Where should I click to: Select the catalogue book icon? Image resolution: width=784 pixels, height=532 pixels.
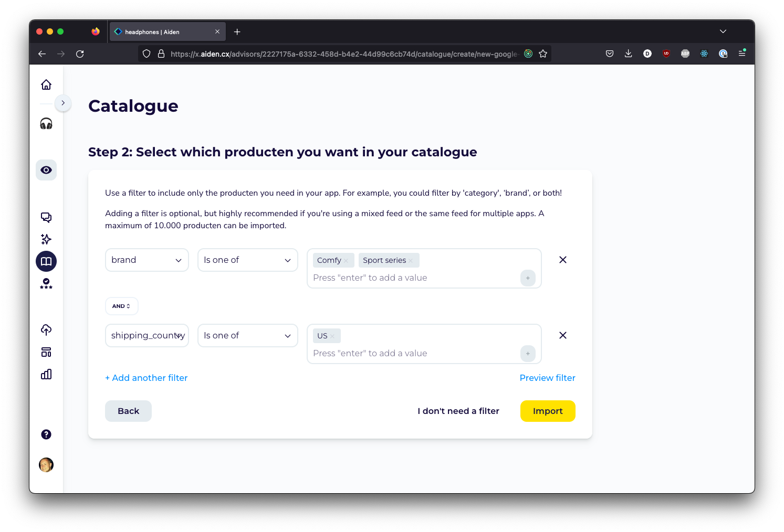tap(46, 261)
